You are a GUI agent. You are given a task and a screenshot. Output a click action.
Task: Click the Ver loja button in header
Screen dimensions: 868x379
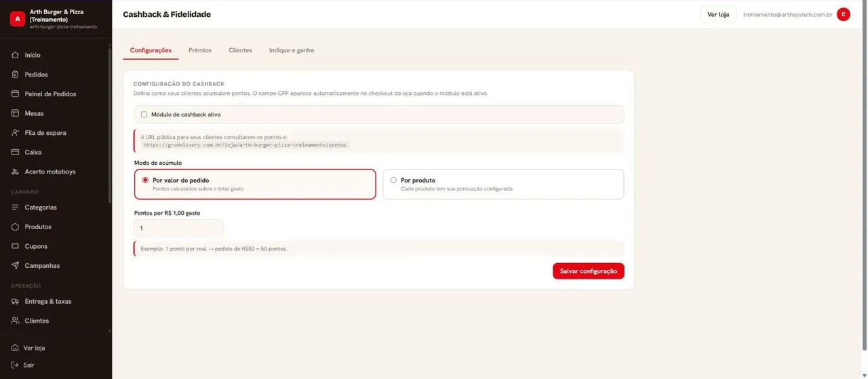pyautogui.click(x=718, y=14)
